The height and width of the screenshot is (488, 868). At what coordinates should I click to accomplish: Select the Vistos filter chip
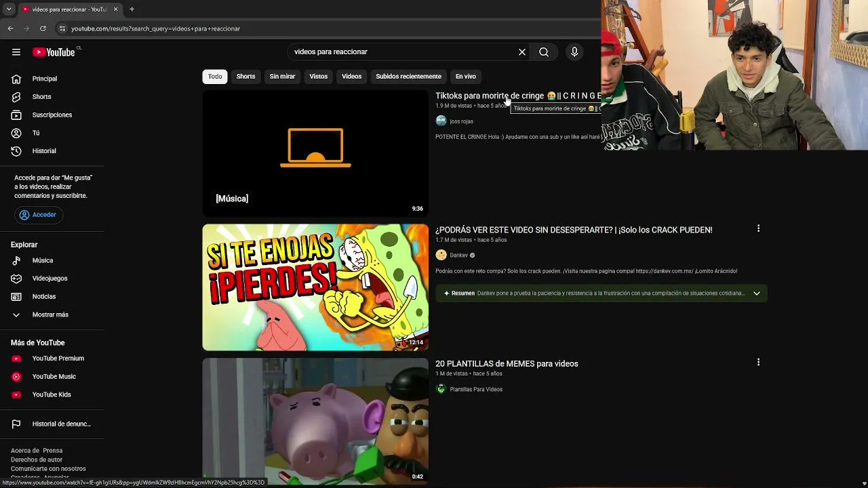pos(319,77)
